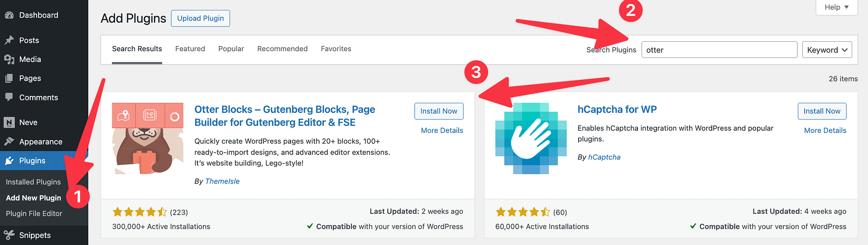The image size is (868, 245).
Task: Click the Posts pushpin icon
Action: point(9,40)
